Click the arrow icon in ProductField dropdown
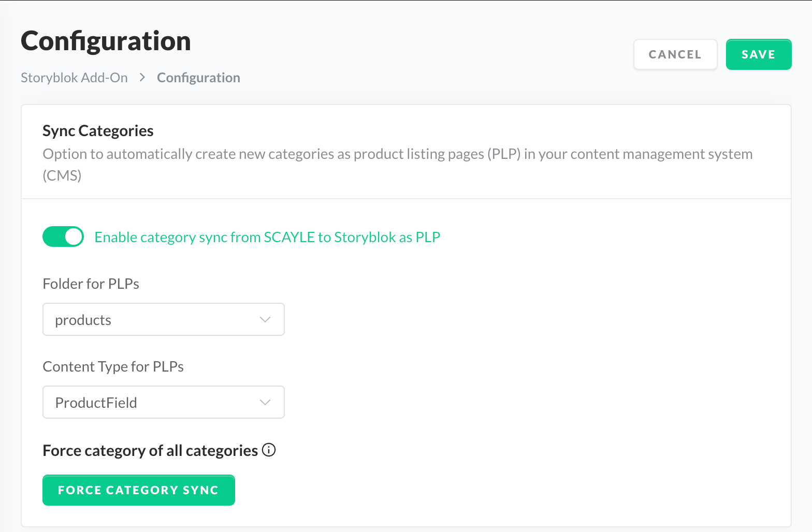 (x=265, y=403)
